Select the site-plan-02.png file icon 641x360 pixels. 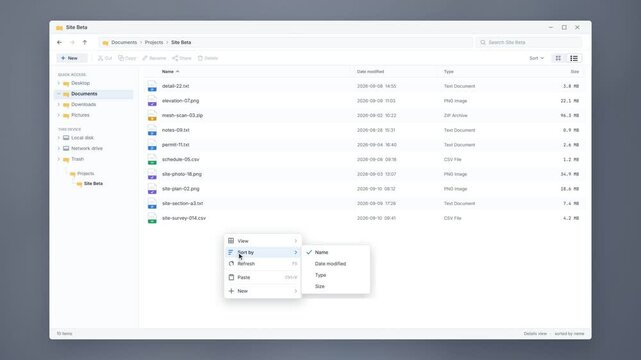(x=152, y=189)
